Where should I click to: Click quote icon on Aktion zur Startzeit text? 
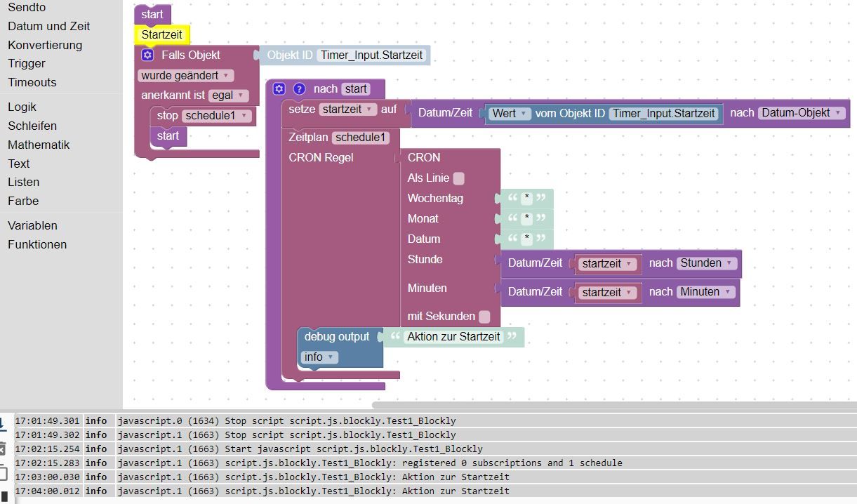pyautogui.click(x=395, y=337)
